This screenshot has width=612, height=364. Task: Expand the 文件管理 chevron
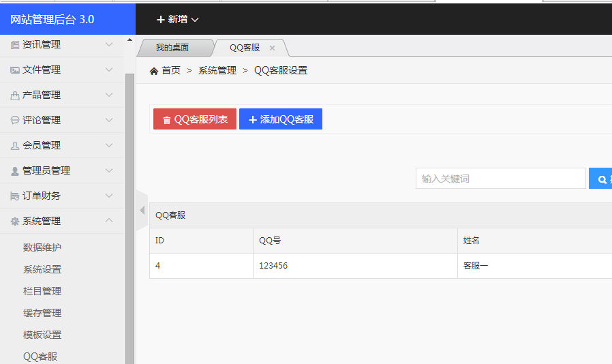pyautogui.click(x=109, y=70)
